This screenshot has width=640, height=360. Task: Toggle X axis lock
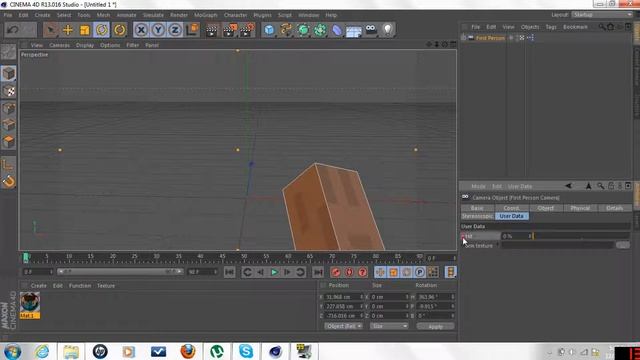click(x=141, y=30)
